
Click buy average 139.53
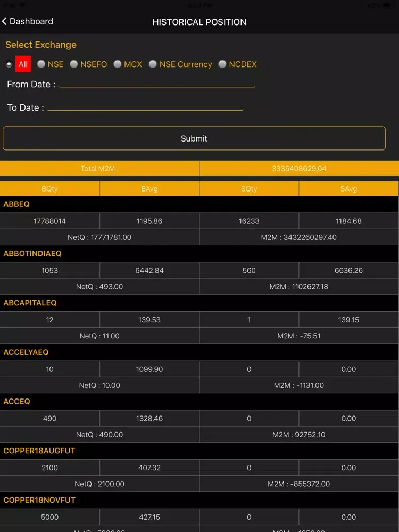(x=149, y=320)
